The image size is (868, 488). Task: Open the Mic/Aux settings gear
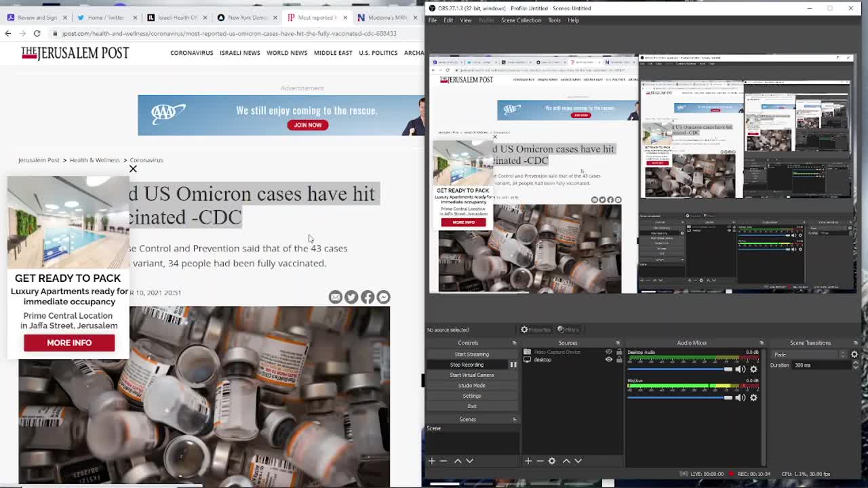[753, 398]
